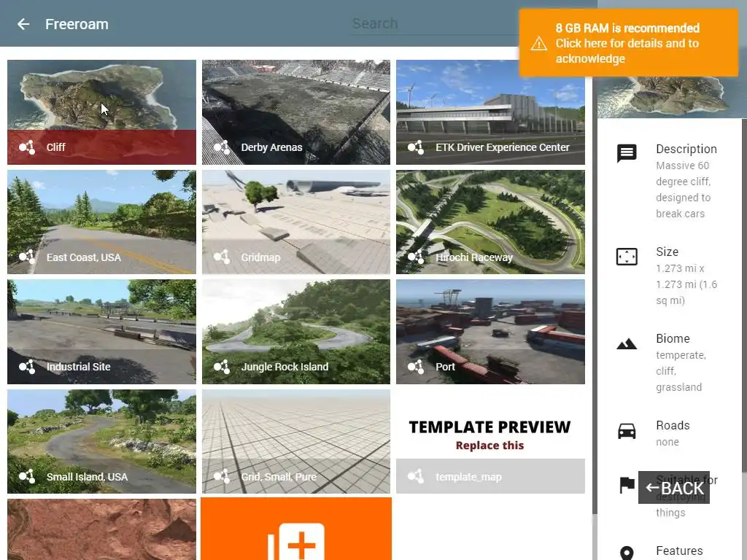Image resolution: width=747 pixels, height=560 pixels.
Task: Click the Freeroam page title
Action: pos(77,24)
